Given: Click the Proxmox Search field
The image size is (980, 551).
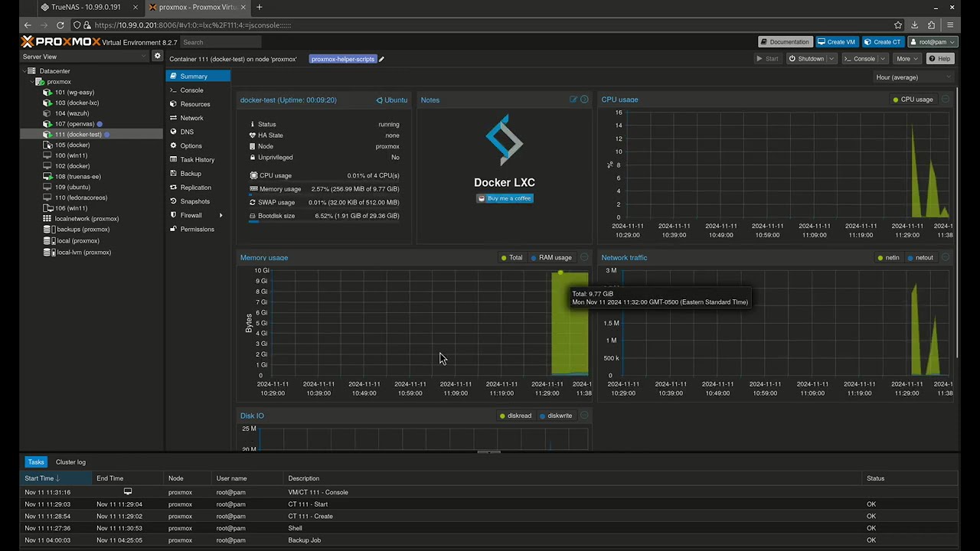Looking at the screenshot, I should (222, 42).
